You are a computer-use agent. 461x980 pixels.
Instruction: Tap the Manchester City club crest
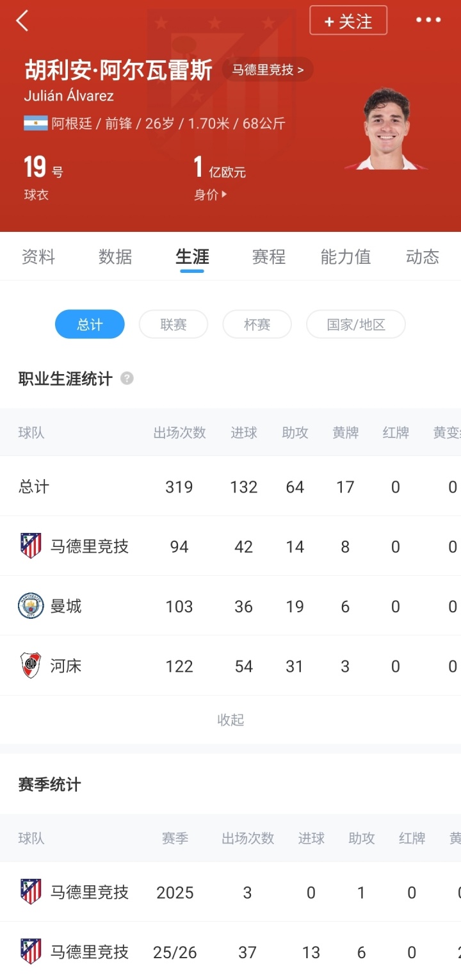coord(31,606)
